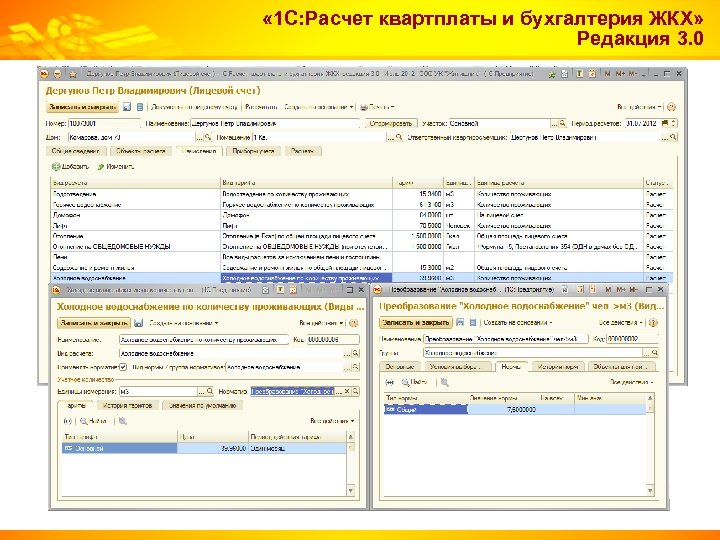Click 'Записать и закрыть' in Преобразование window
The image size is (720, 540).
click(x=416, y=322)
